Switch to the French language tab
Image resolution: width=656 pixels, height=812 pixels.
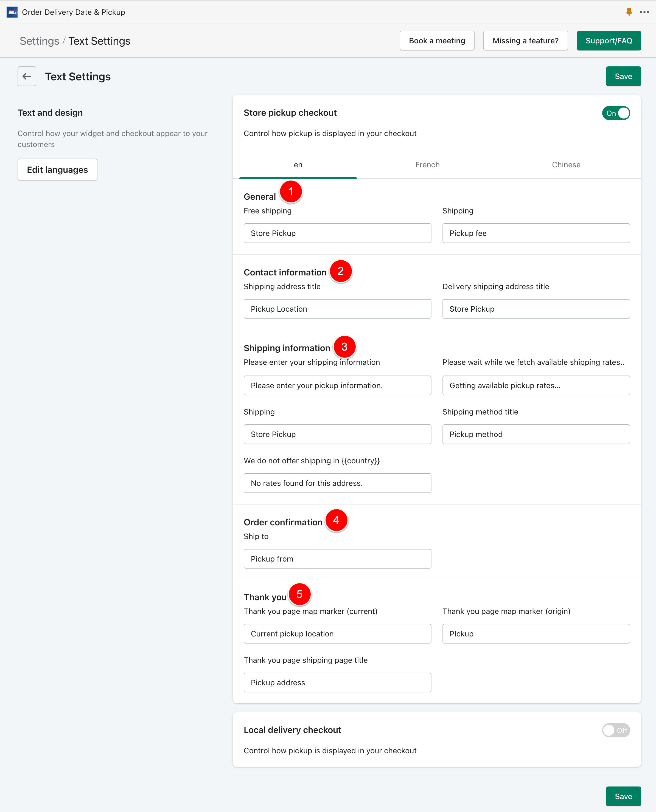click(x=427, y=165)
